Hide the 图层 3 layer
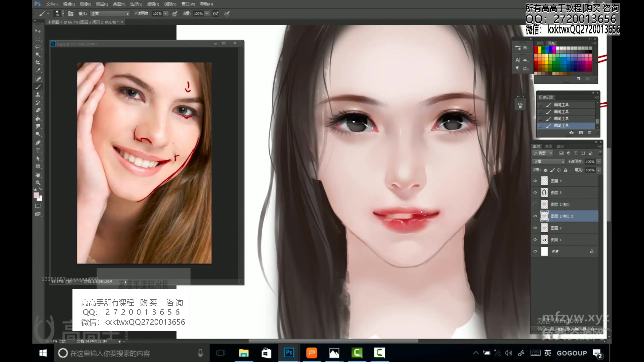This screenshot has height=362, width=644. click(535, 192)
